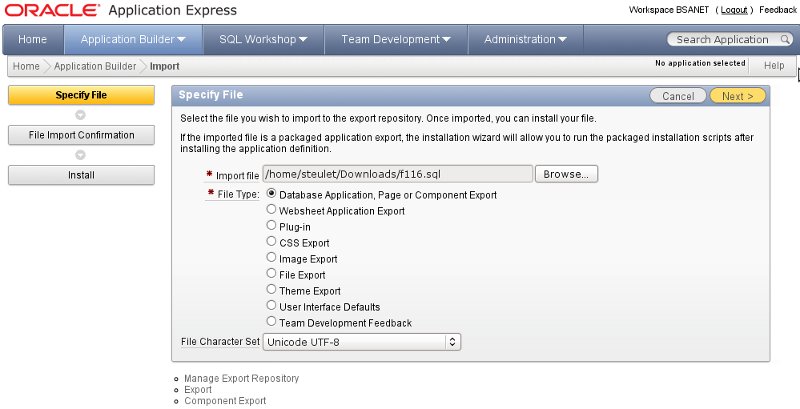Click the Import file path field
Image resolution: width=800 pixels, height=409 pixels.
(x=397, y=174)
